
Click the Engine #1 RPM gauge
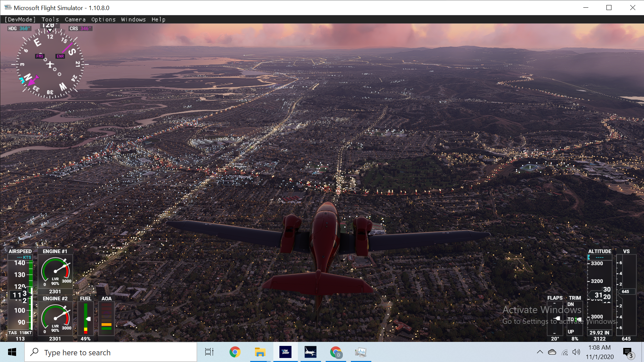click(x=55, y=271)
